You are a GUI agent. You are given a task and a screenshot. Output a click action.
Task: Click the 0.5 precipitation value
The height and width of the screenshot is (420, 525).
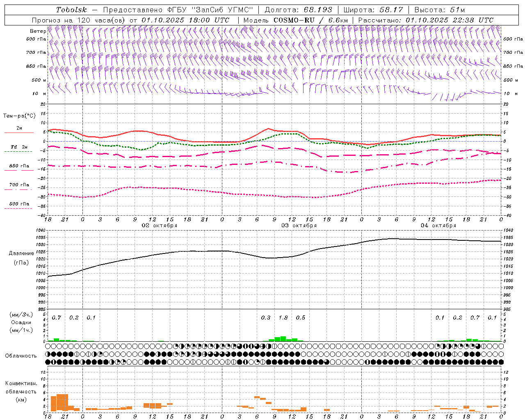pyautogui.click(x=301, y=317)
